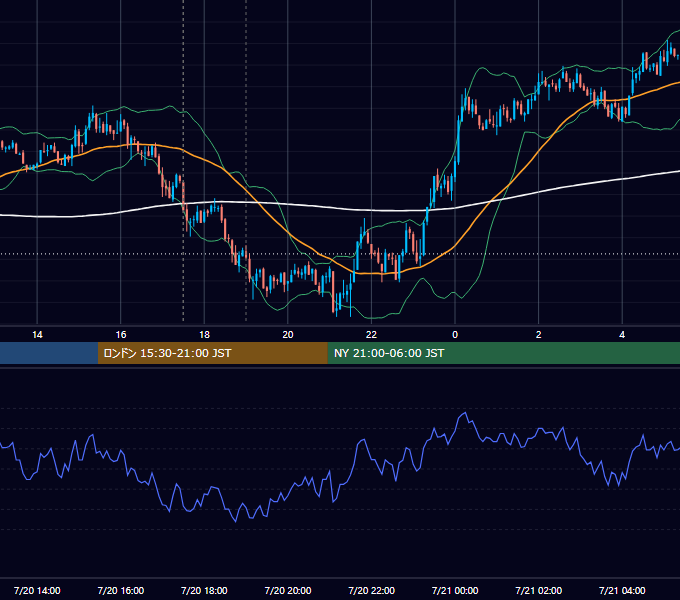The height and width of the screenshot is (600, 680).
Task: Click the London session bar 15:30-21:00 JST
Action: point(212,353)
